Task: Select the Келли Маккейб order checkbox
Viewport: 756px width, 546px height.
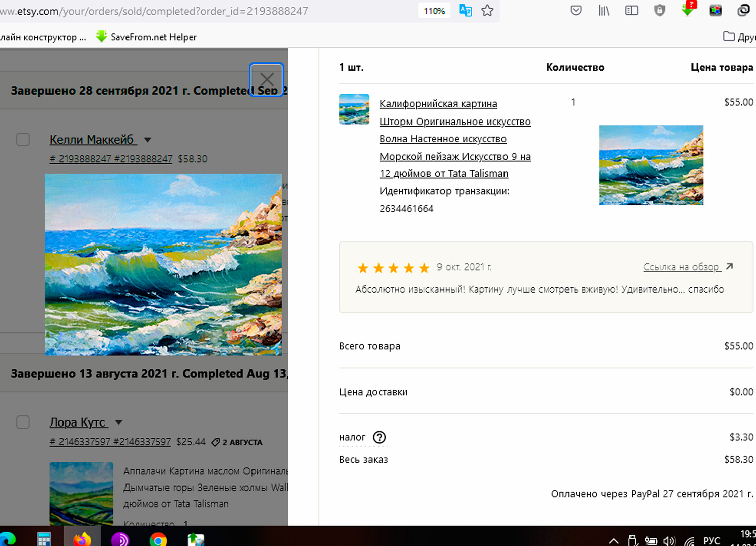Action: tap(23, 139)
